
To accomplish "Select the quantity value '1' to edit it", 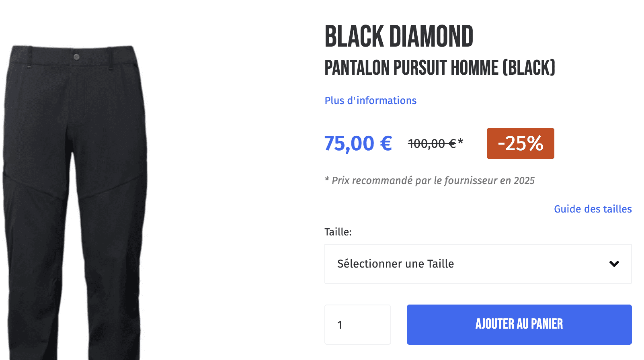I will point(340,325).
